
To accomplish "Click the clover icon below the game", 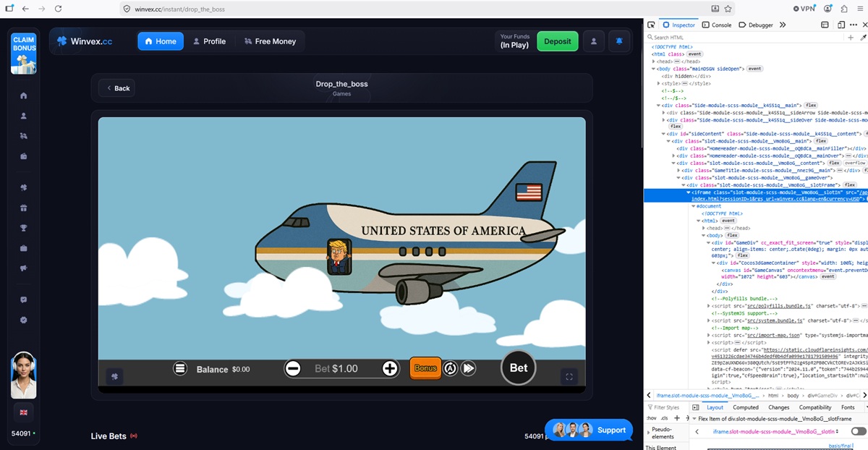I will pos(115,376).
